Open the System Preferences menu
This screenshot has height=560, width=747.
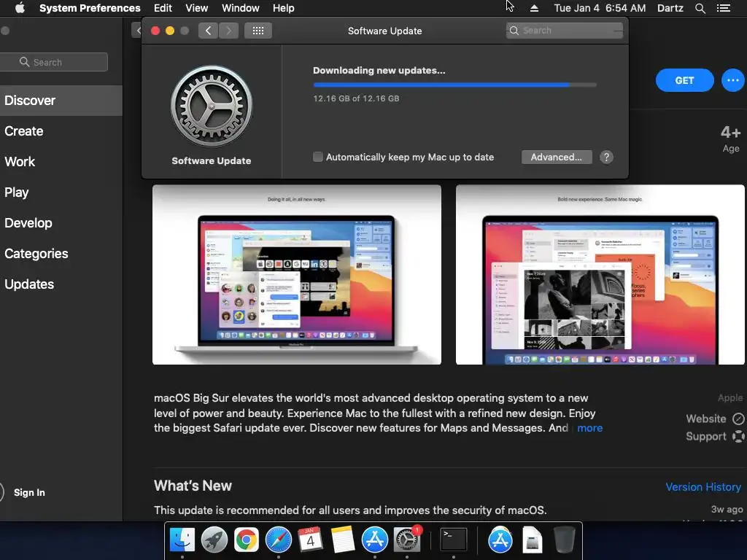pos(90,8)
